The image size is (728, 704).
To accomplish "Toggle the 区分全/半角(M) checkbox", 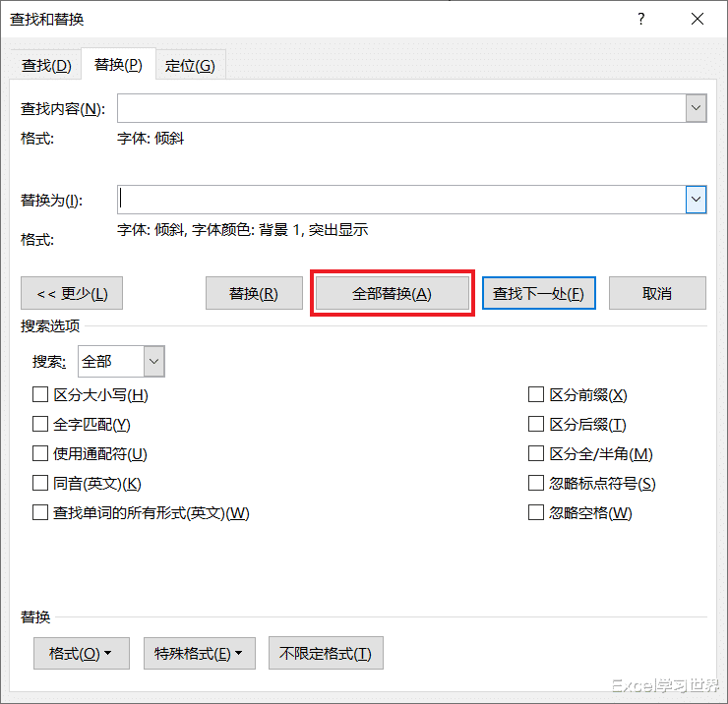I will point(536,453).
